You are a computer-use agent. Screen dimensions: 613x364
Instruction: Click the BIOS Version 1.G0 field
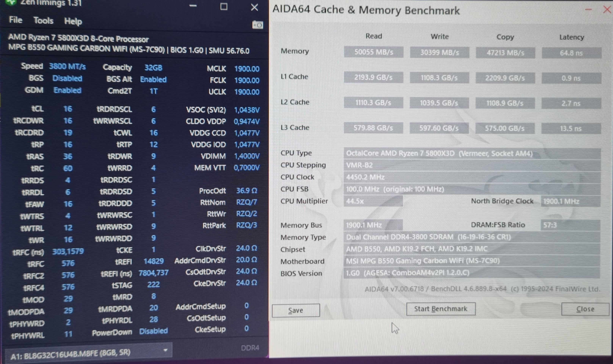(x=472, y=273)
